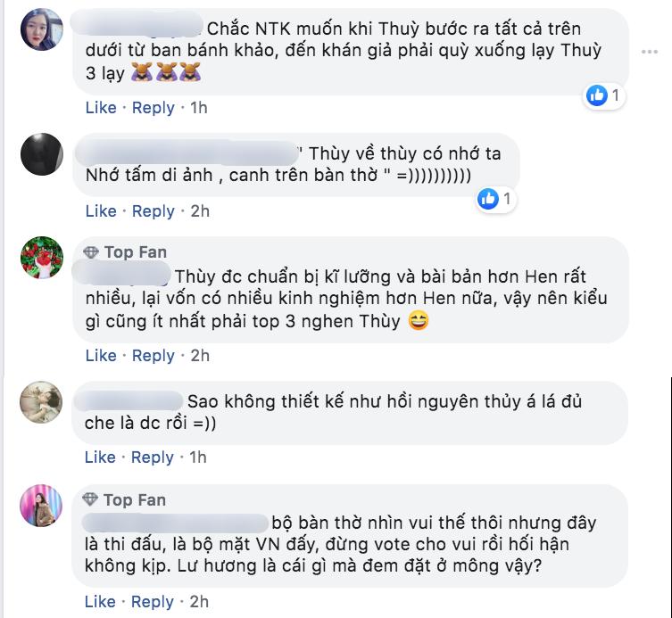Click the thumbs-up reaction icon on the 'Thùy về' comment
The height and width of the screenshot is (618, 672).
(488, 199)
